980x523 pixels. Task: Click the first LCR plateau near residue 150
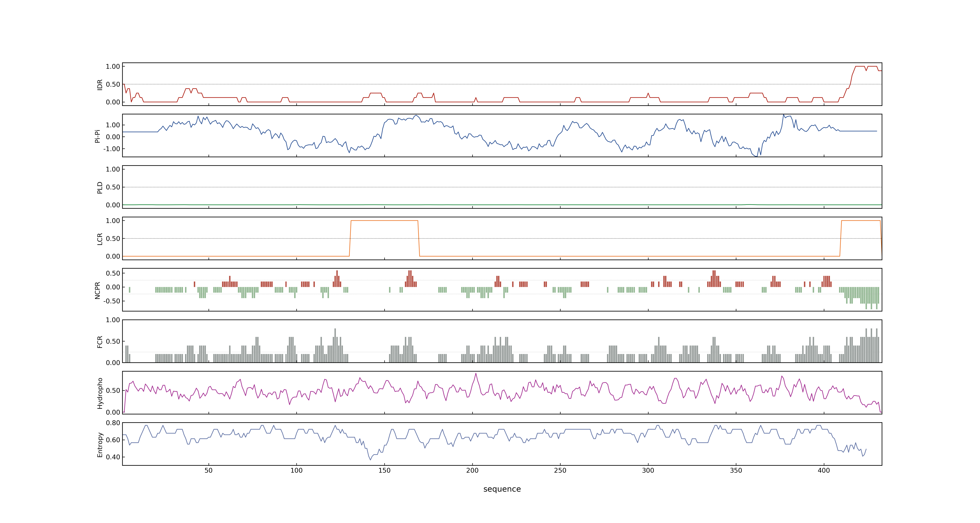click(384, 220)
